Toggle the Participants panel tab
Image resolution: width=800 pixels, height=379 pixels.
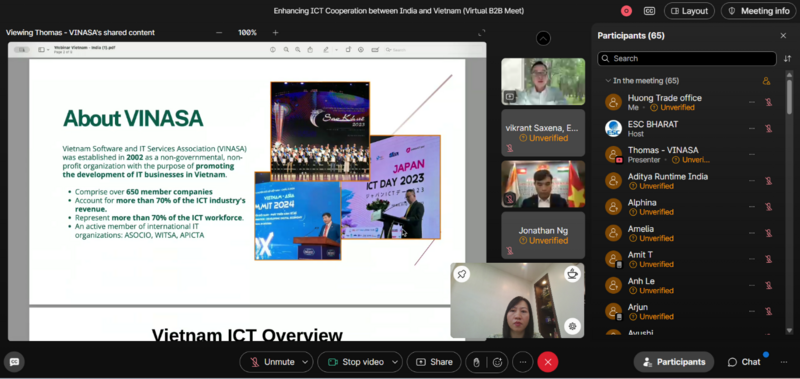(673, 362)
